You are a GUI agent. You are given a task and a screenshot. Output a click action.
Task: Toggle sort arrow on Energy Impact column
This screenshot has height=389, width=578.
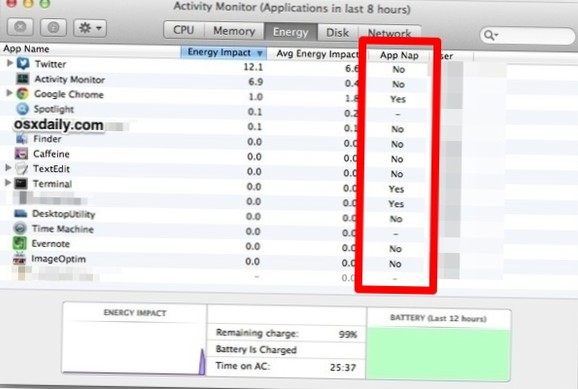[x=260, y=53]
